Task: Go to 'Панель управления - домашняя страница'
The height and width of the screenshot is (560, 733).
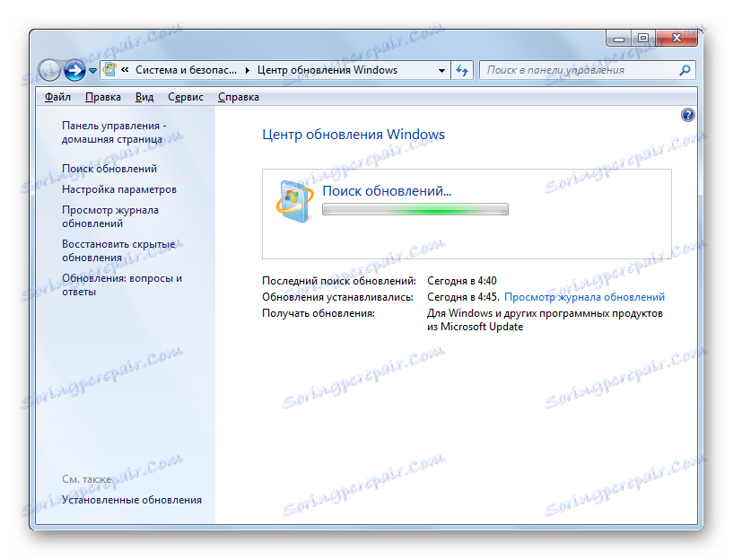Action: point(114,132)
